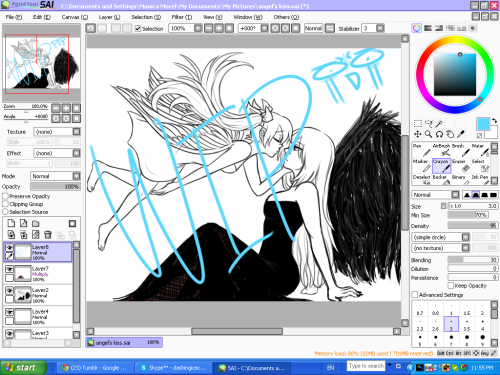Viewport: 500px width, 375px height.
Task: Click the foreground light blue color swatch
Action: point(483,124)
